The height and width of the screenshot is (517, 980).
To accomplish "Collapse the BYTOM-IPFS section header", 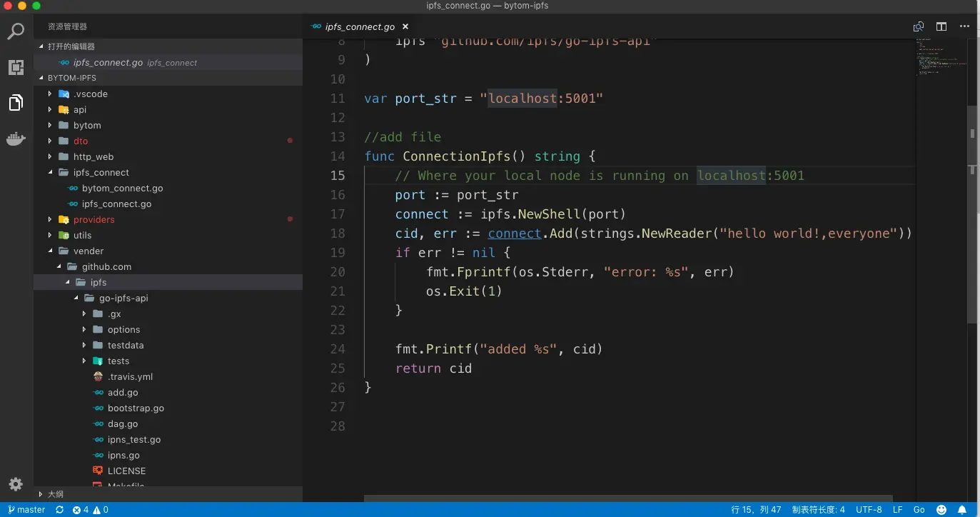I will pyautogui.click(x=168, y=78).
